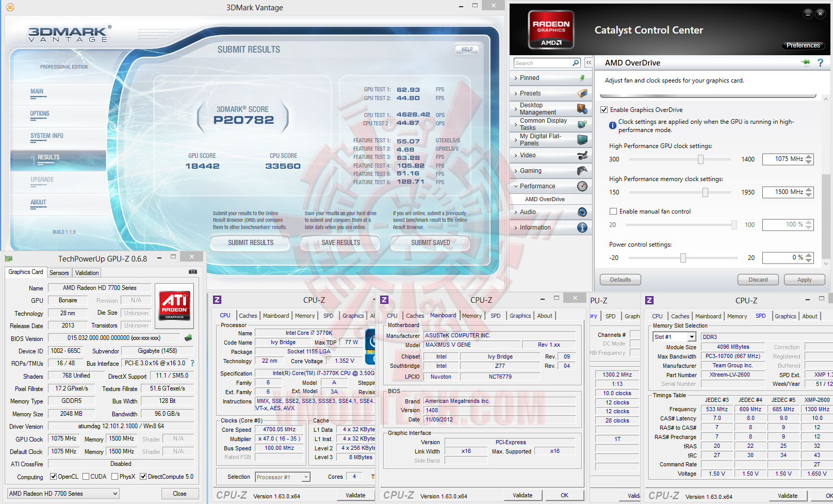The height and width of the screenshot is (504, 833).
Task: Select AMD OverDrive under Performance in the sidebar
Action: pos(545,199)
